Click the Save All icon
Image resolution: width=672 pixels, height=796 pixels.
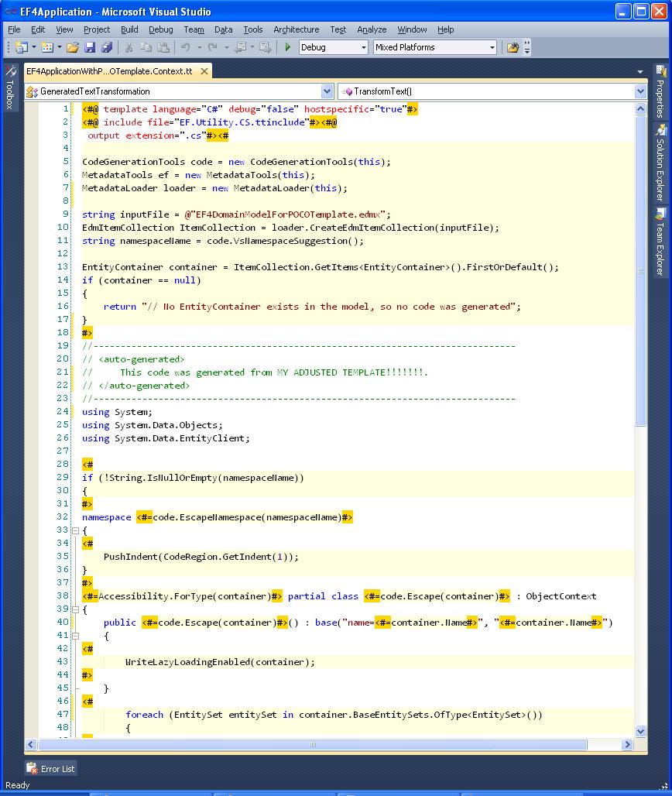[107, 47]
